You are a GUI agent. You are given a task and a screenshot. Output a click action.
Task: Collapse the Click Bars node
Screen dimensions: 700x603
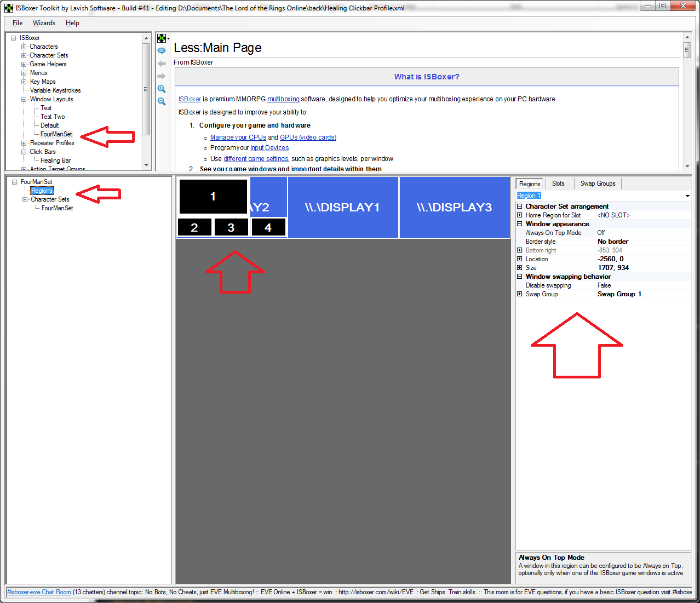[x=24, y=152]
